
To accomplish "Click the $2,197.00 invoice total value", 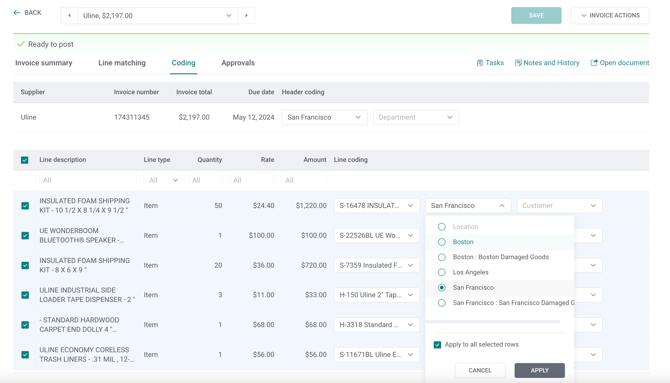I will coord(194,117).
